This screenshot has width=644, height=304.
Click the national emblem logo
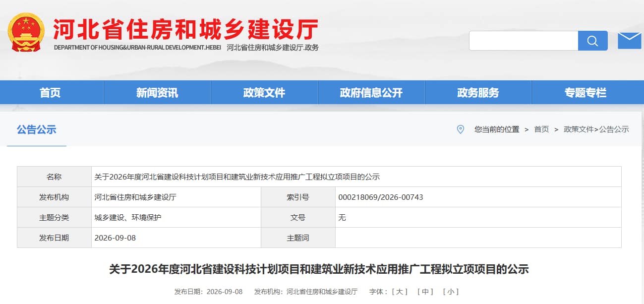point(26,32)
